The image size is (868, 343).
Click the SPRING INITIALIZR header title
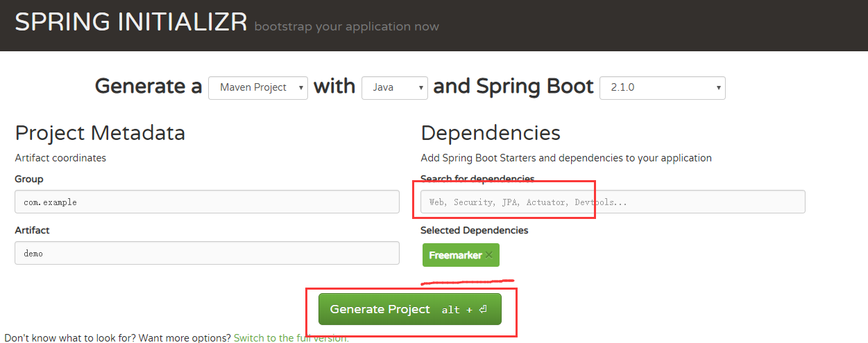click(131, 22)
